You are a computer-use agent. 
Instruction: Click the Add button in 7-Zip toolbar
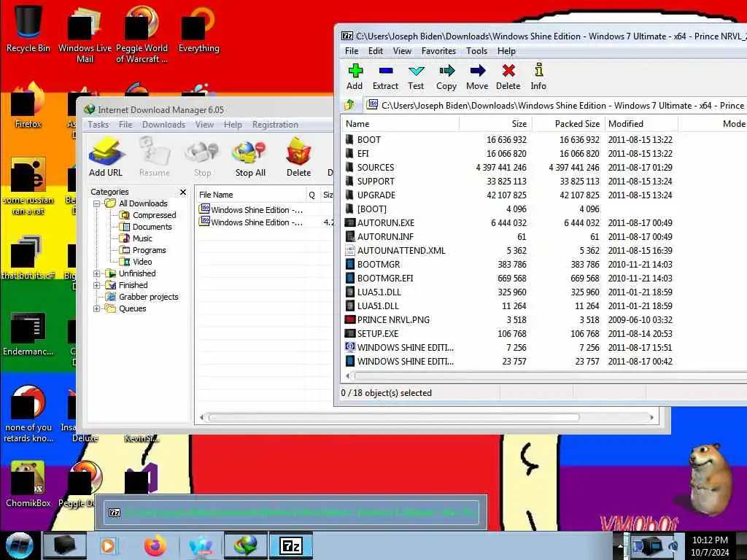355,76
